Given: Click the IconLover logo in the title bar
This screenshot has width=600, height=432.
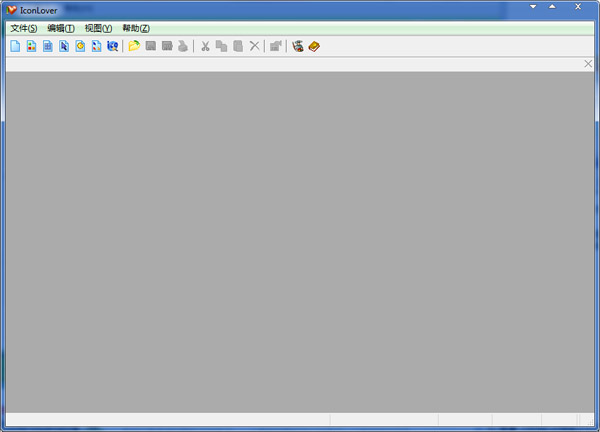Looking at the screenshot, I should [x=11, y=10].
